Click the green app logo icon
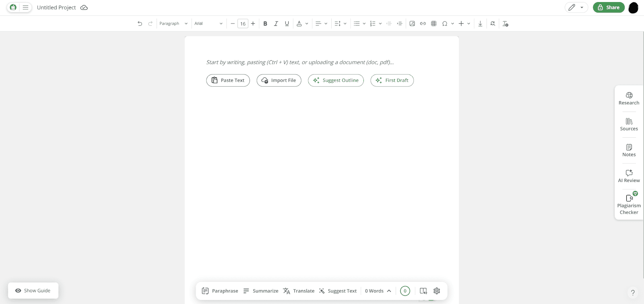This screenshot has width=644, height=304. tap(13, 7)
